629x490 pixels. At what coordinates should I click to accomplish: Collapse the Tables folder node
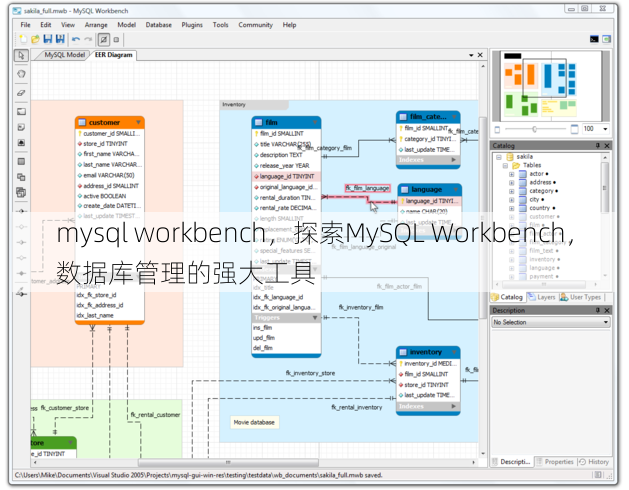click(x=505, y=165)
